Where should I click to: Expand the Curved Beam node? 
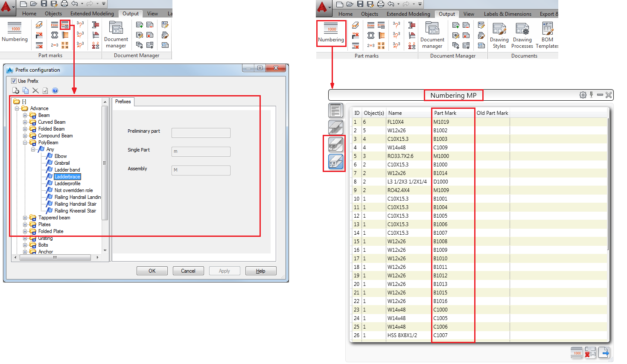click(25, 122)
